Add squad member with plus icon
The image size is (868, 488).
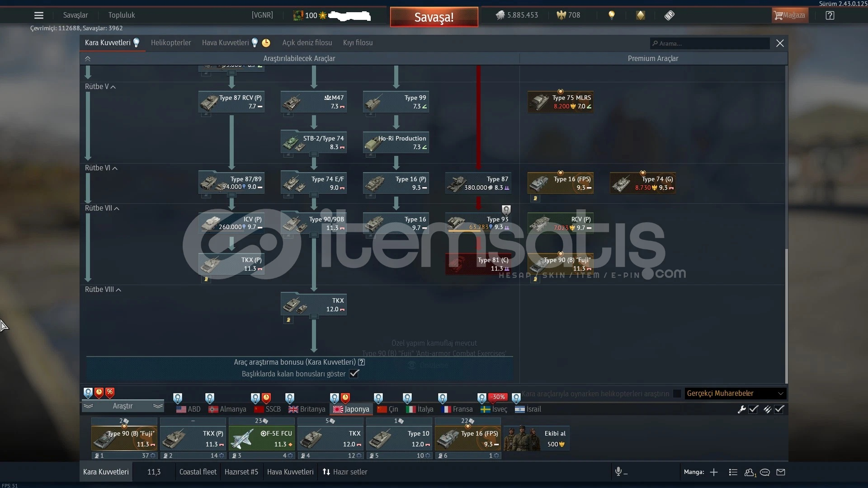click(x=714, y=472)
